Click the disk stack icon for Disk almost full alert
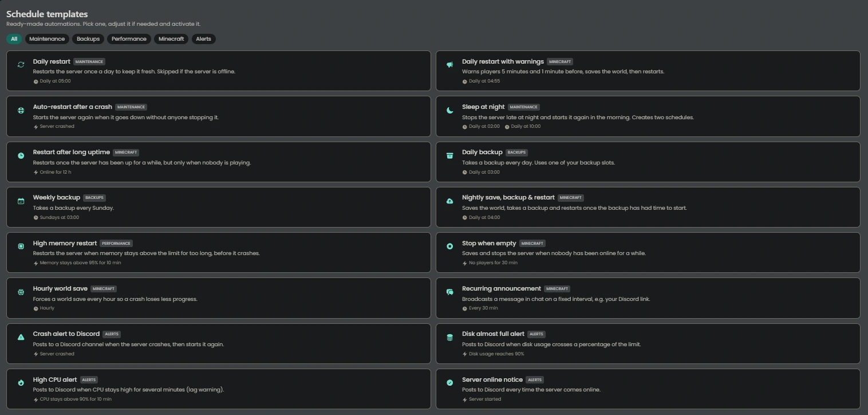Viewport: 868px width, 415px height. tap(450, 337)
